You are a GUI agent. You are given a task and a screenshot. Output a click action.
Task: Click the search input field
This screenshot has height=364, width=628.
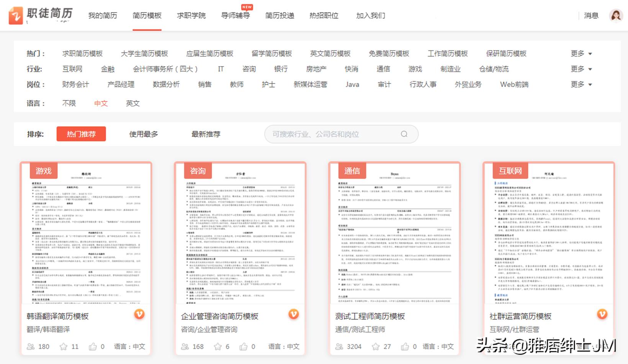click(x=337, y=134)
